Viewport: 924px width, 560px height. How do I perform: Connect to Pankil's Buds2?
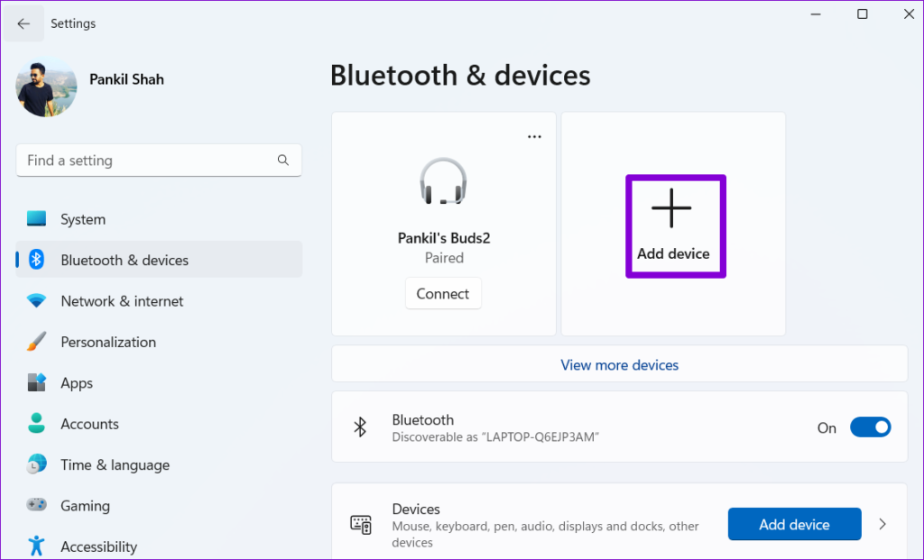click(x=443, y=293)
